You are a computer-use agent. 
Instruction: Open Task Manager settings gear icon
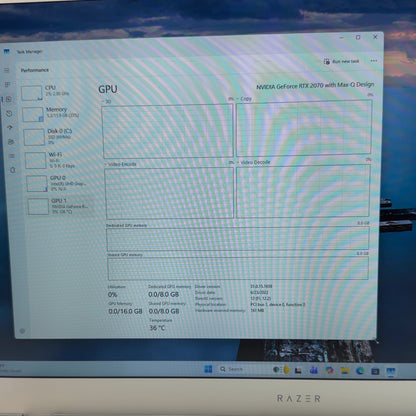click(22, 331)
